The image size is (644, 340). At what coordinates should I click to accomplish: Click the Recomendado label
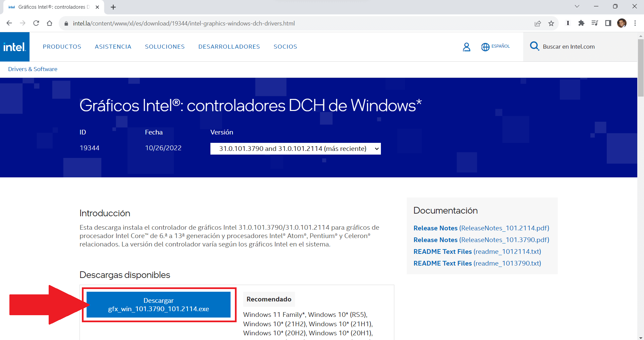[269, 299]
